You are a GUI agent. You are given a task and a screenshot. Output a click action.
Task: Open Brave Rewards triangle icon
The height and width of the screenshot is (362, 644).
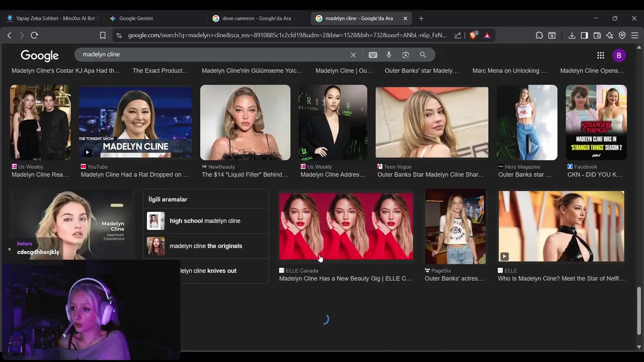(487, 35)
